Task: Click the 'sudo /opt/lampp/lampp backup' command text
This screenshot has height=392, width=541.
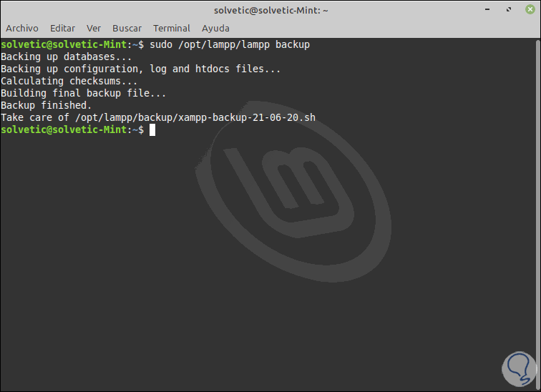Action: (x=230, y=45)
